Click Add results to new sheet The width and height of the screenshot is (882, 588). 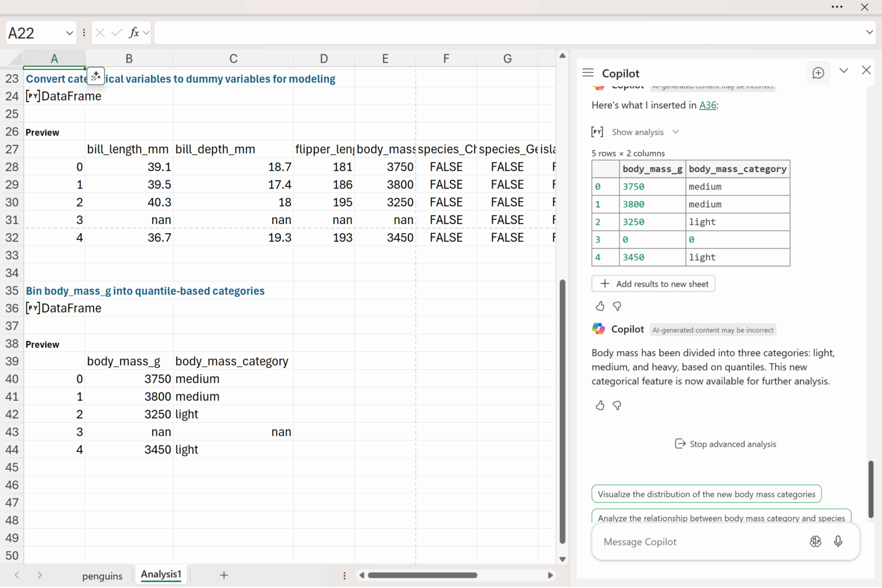point(653,284)
